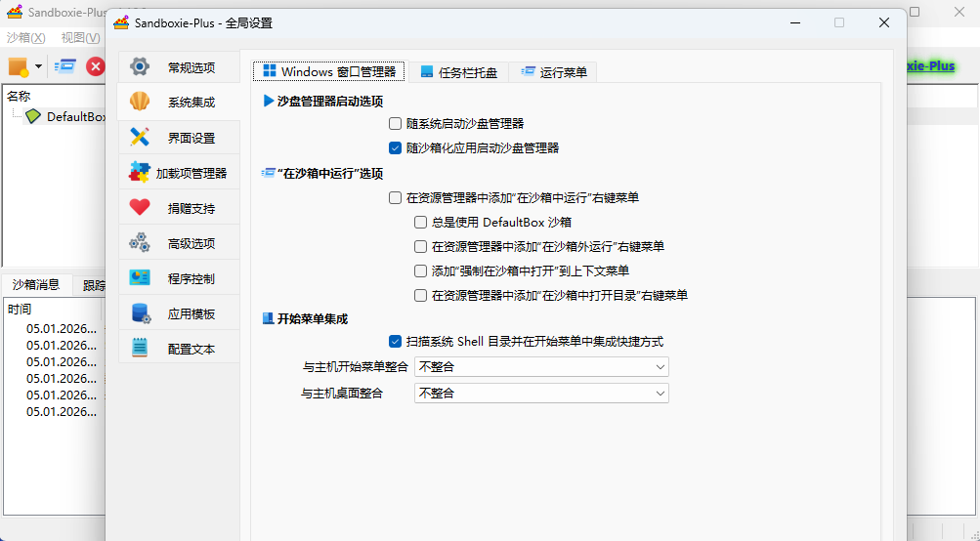Select the 程序控制 icon
The image size is (980, 541).
pos(140,278)
